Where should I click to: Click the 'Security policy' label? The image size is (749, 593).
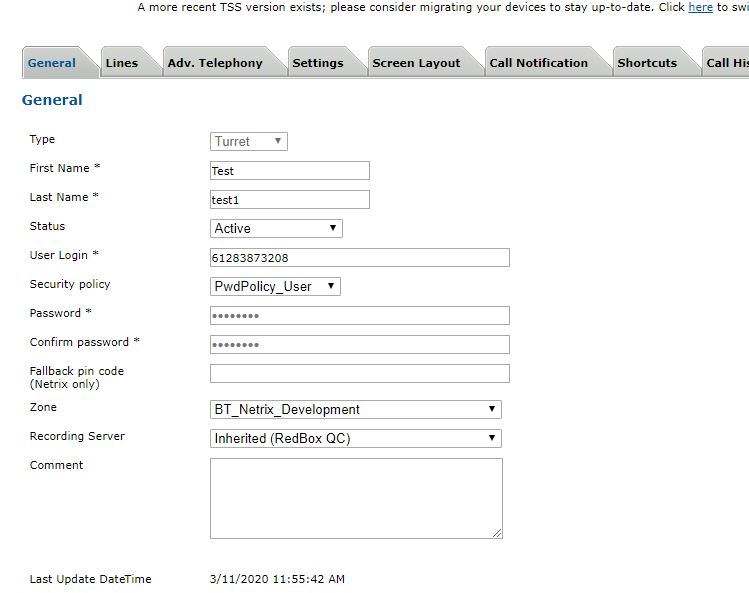pyautogui.click(x=70, y=284)
